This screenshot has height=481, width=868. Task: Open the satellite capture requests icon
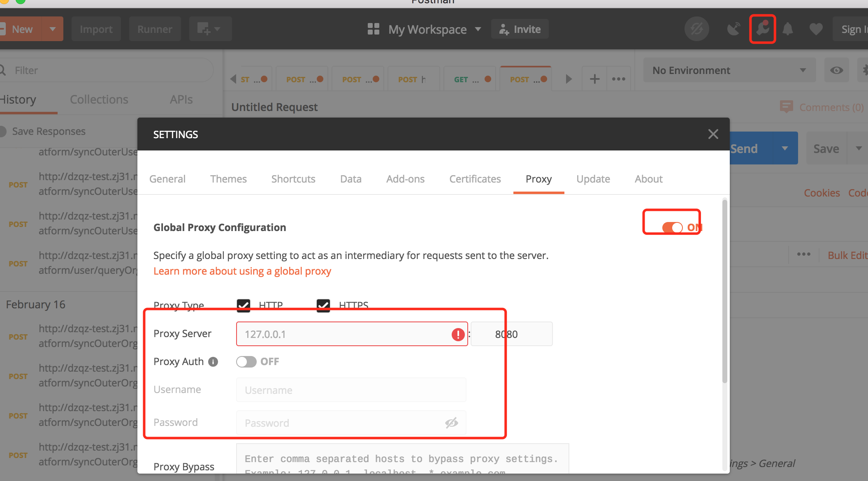pyautogui.click(x=733, y=29)
